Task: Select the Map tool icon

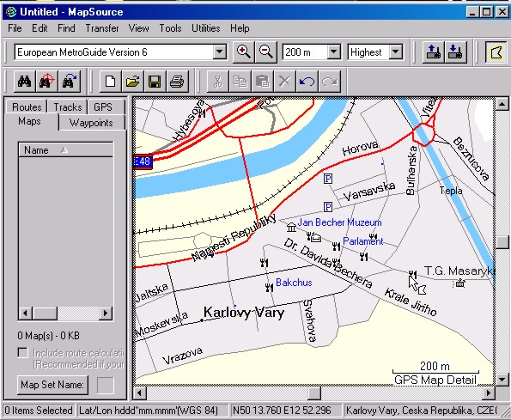Action: (x=496, y=52)
